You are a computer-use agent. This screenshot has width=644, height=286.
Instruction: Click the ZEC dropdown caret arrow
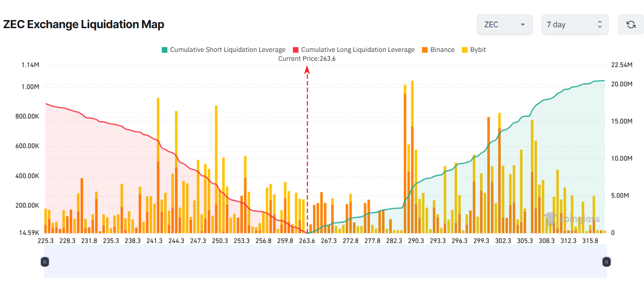tap(523, 25)
